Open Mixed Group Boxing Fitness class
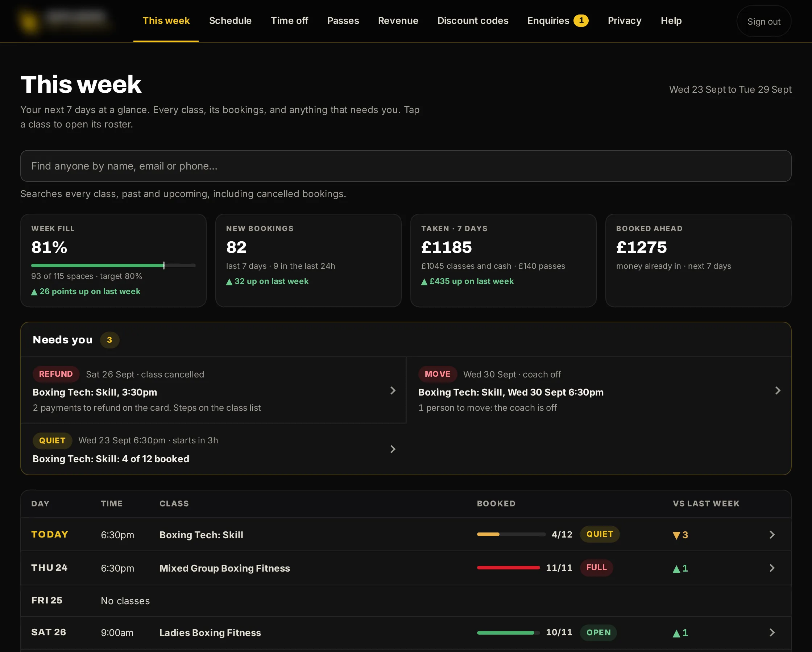Screen dimensions: 812x652 pyautogui.click(x=406, y=568)
